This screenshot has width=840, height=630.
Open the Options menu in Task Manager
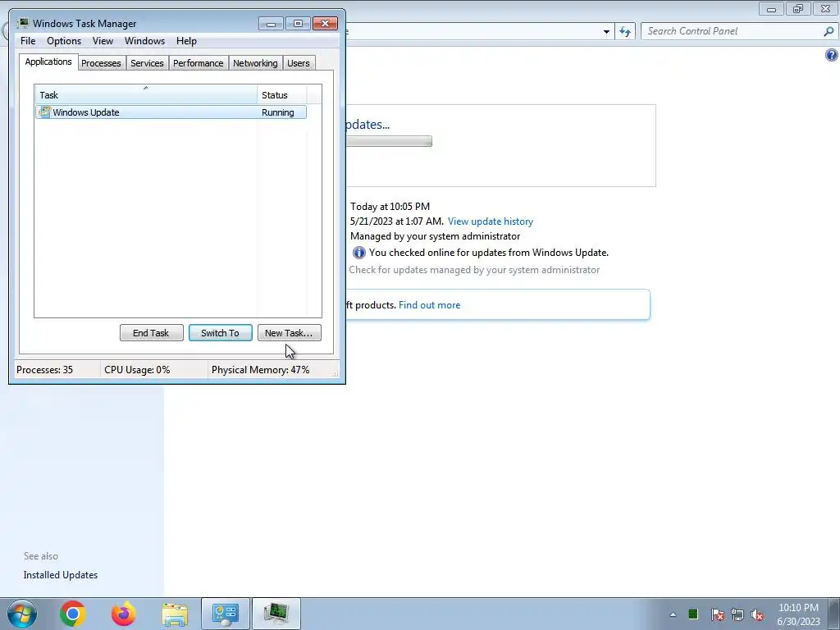(x=64, y=41)
